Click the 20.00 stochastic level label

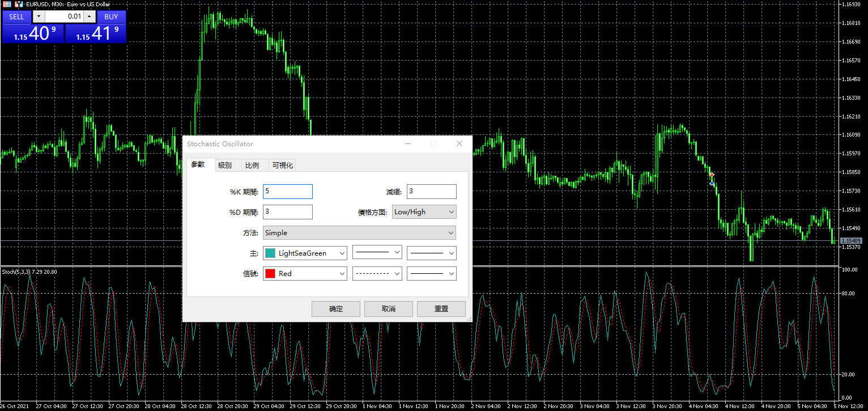pyautogui.click(x=848, y=375)
